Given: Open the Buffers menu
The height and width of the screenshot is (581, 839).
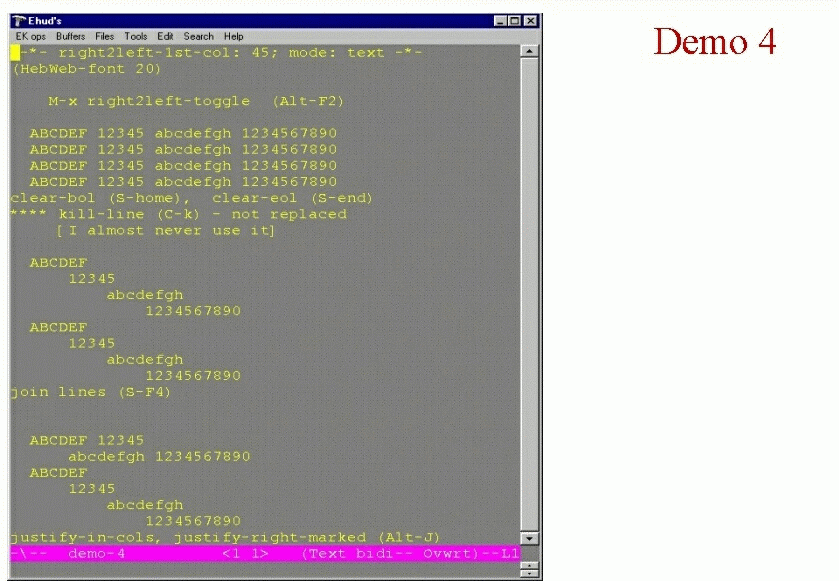Looking at the screenshot, I should [71, 36].
